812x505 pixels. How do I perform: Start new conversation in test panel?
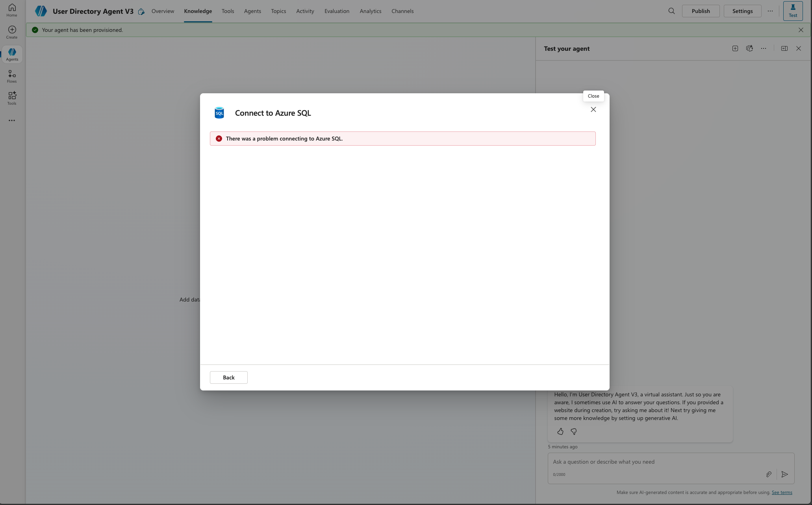tap(735, 48)
